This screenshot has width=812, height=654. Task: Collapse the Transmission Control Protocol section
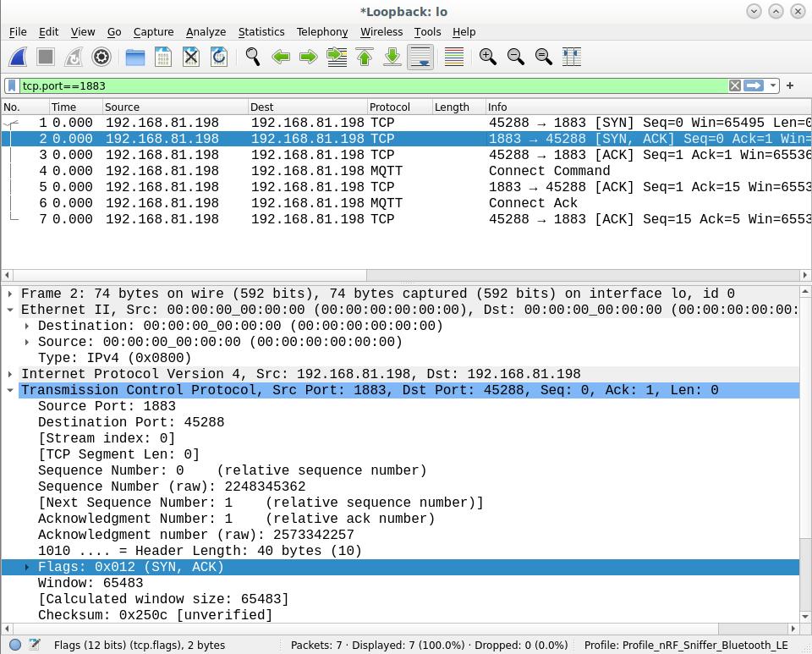click(x=10, y=390)
